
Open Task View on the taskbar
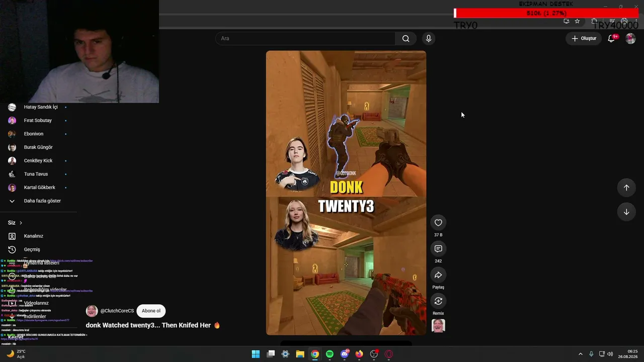click(271, 354)
